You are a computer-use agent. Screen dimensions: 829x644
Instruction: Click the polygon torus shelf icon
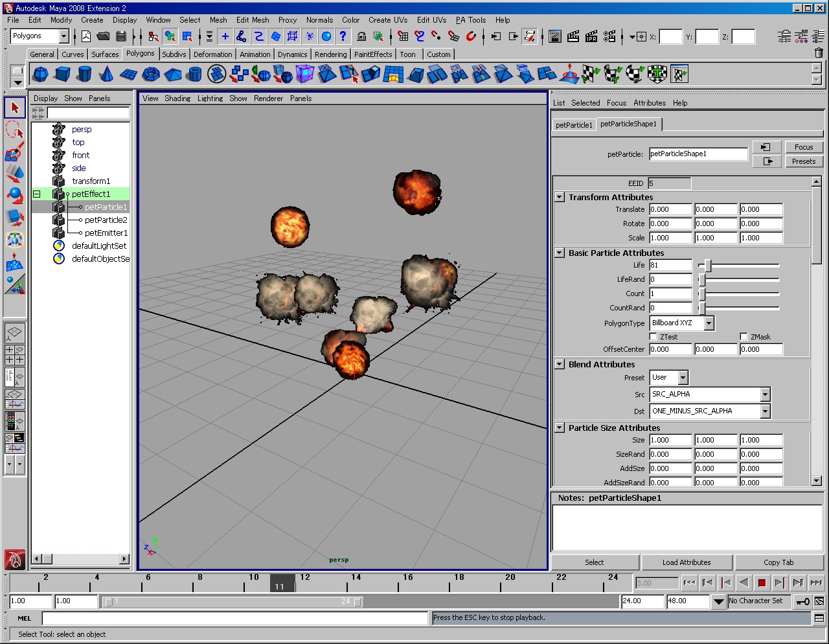click(x=150, y=75)
